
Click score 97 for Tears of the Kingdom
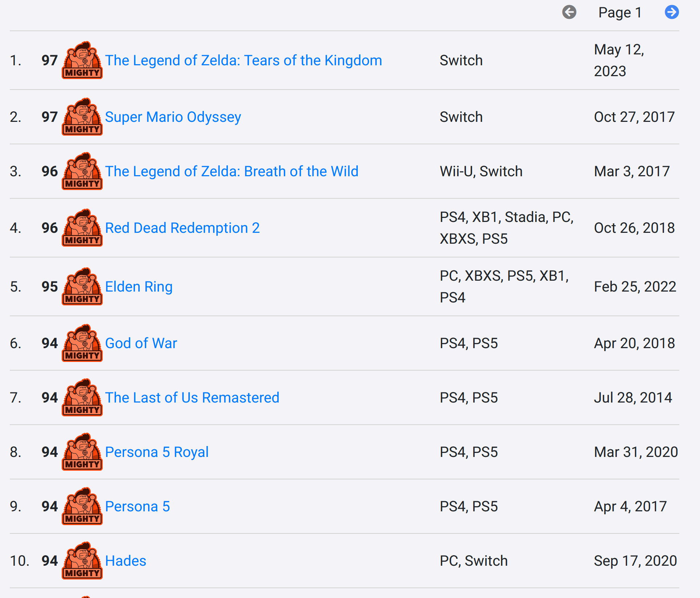pos(50,60)
